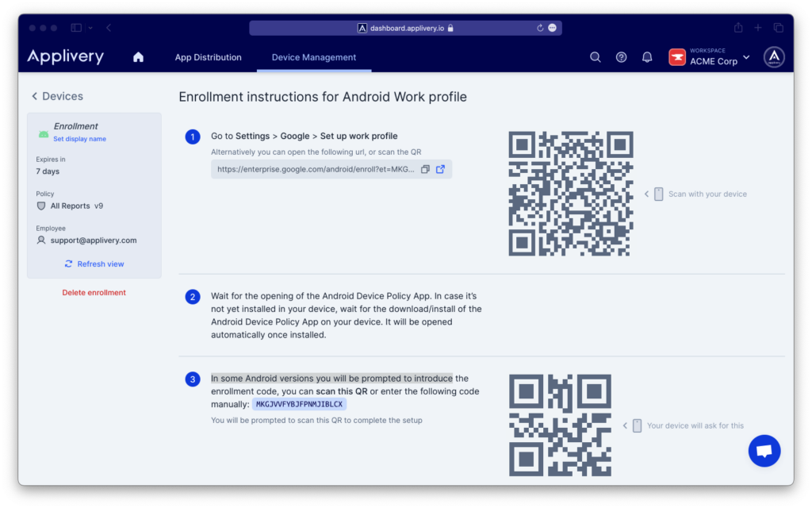Viewport: 812px width, 508px height.
Task: Click the Set display name link
Action: (x=80, y=139)
